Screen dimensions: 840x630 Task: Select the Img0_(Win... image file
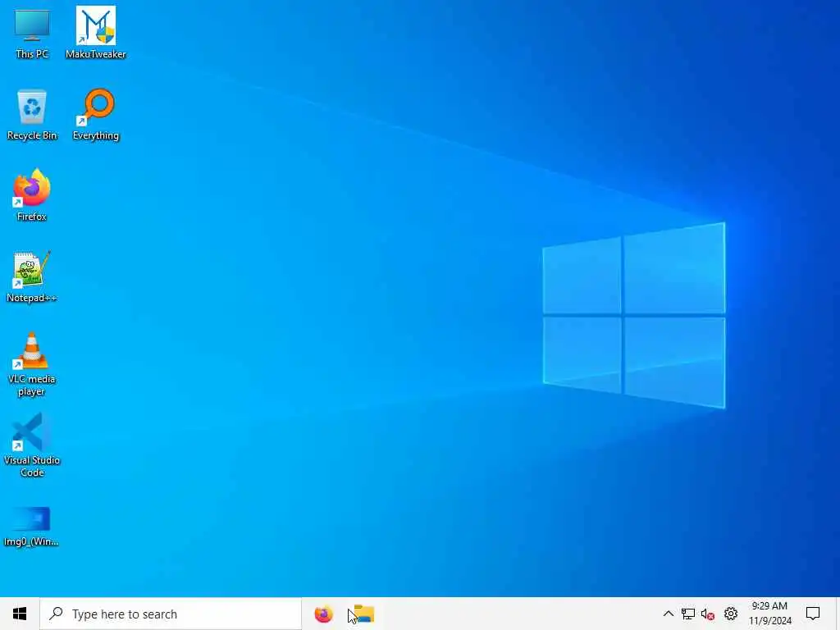tap(32, 527)
